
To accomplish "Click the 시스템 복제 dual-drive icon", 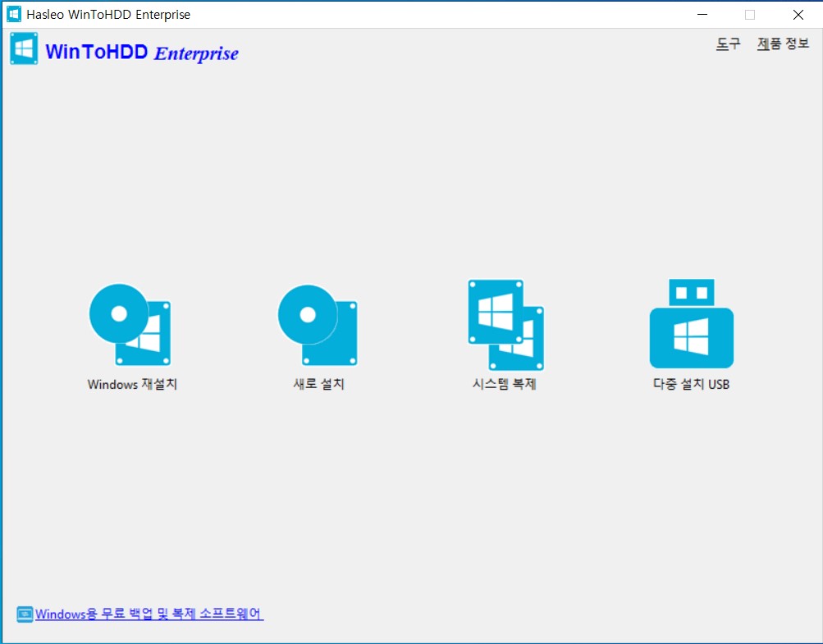I will [505, 325].
